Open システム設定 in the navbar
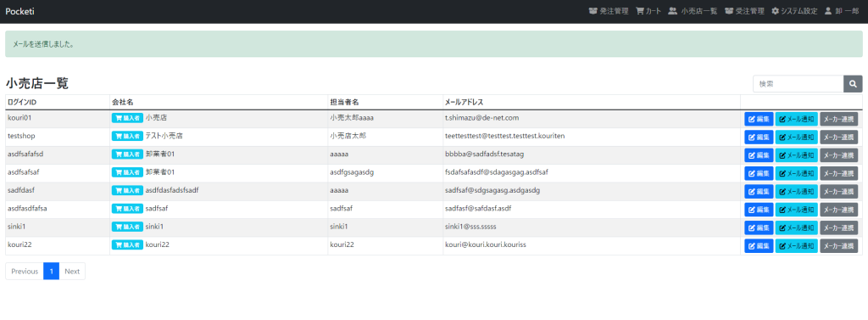868x320 pixels. tap(794, 11)
